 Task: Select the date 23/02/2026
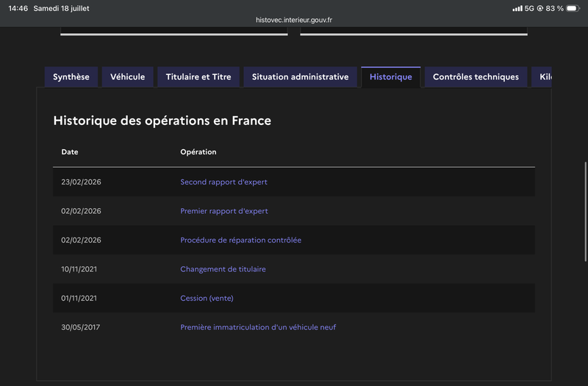81,182
